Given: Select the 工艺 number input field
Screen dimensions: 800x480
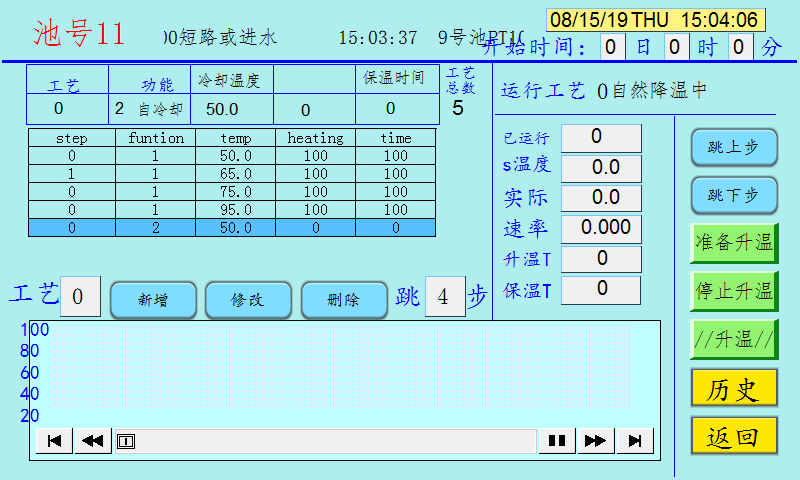Looking at the screenshot, I should [x=79, y=297].
